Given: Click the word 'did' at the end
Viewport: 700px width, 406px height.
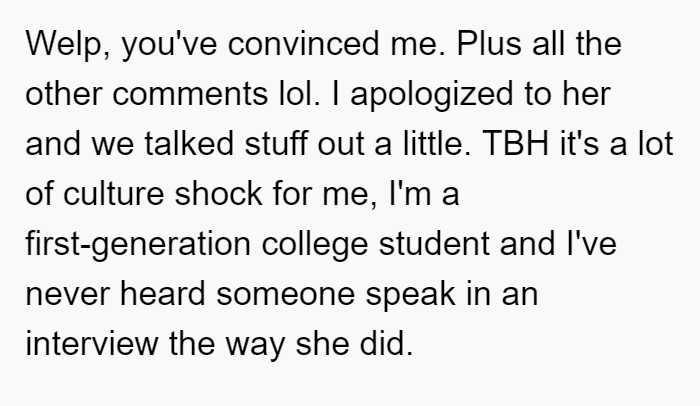Looking at the screenshot, I should point(386,343).
